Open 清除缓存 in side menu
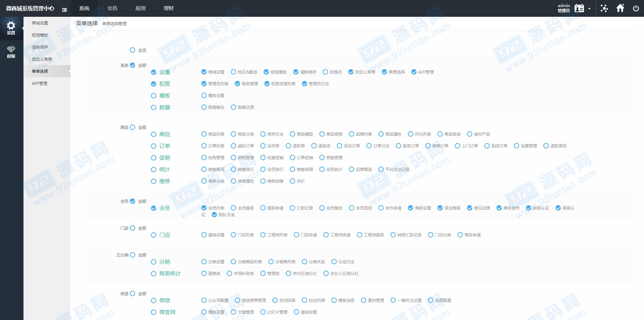This screenshot has width=644, height=320. pos(40,47)
